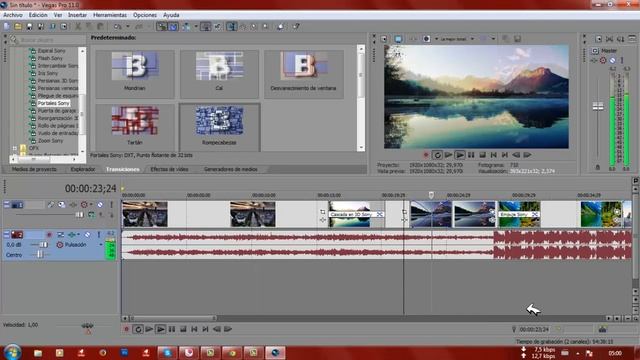640x360 pixels.
Task: Toggle mute on audio track 2
Action: click(87, 235)
